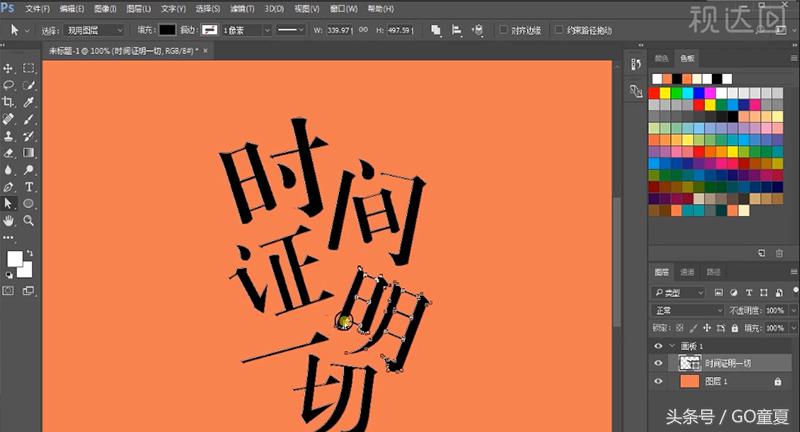Viewport: 800px width, 432px height.
Task: Open the opacity slider dropdown arrow
Action: pos(792,310)
